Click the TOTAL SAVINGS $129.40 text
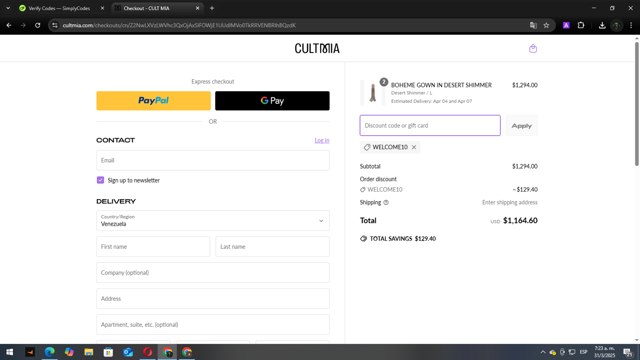This screenshot has height=360, width=640. point(402,239)
